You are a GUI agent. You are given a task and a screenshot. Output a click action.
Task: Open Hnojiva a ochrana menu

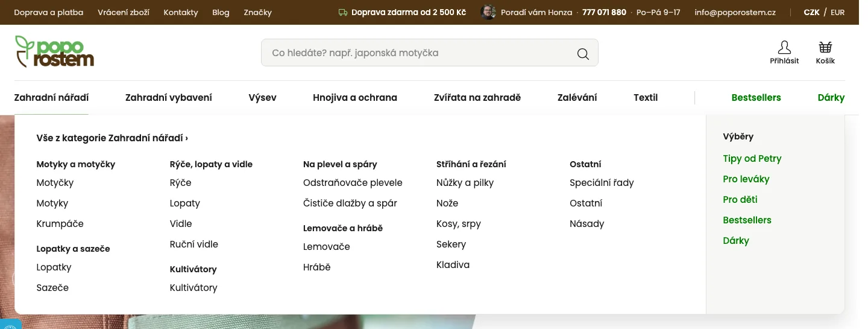click(355, 97)
